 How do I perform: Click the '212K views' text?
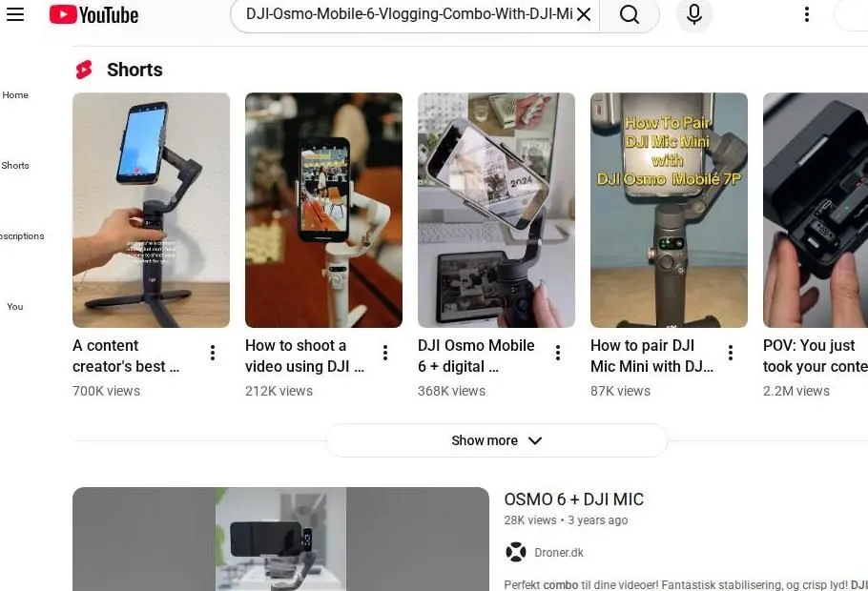[x=279, y=391]
